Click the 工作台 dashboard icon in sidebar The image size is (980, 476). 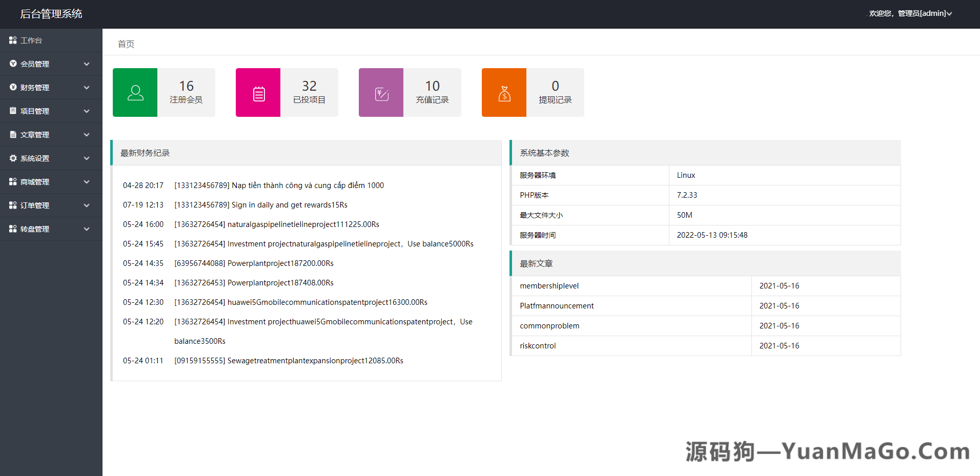[x=13, y=40]
